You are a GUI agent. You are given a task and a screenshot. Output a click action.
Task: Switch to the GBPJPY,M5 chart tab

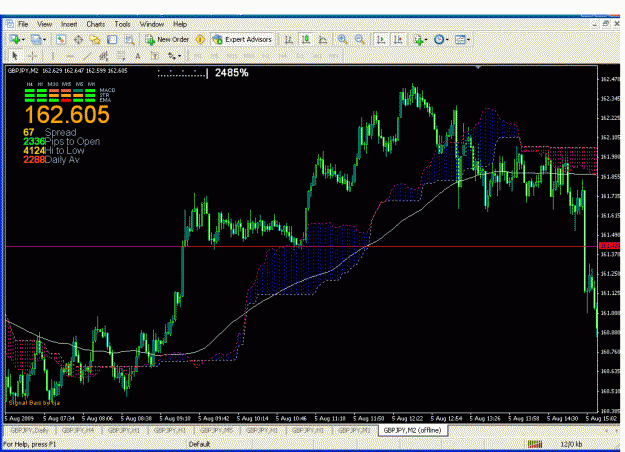coord(216,430)
